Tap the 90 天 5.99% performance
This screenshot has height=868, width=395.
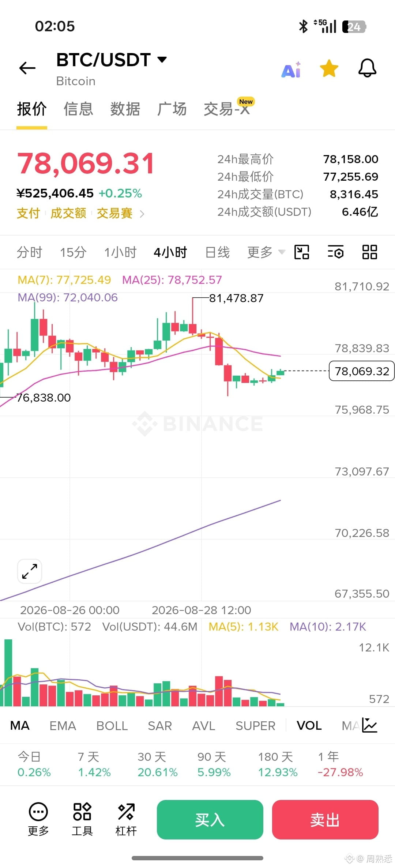(214, 764)
